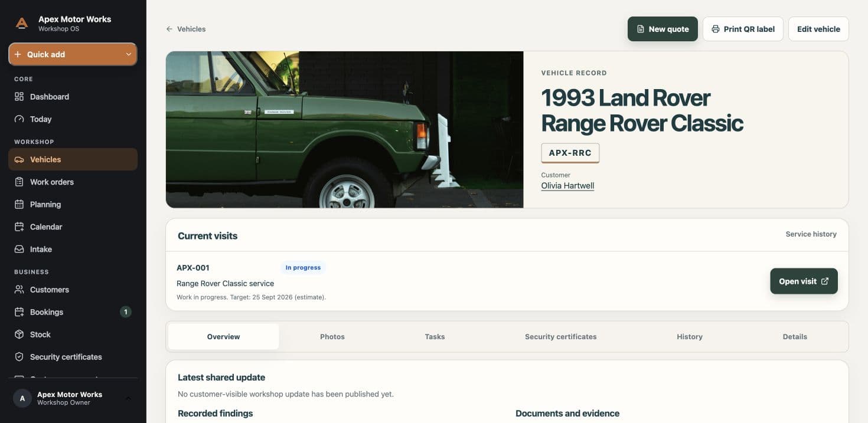This screenshot has height=423, width=868.
Task: Click the Today gauge icon
Action: pos(19,119)
